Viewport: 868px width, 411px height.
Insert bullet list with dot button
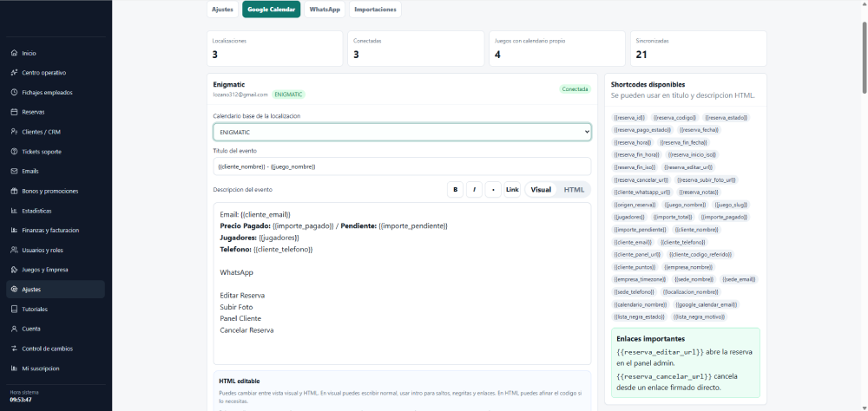[493, 190]
